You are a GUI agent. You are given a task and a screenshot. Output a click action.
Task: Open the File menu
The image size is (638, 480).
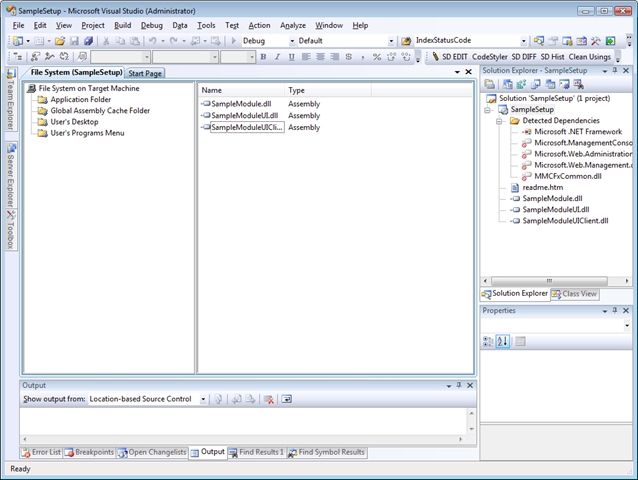pyautogui.click(x=18, y=25)
